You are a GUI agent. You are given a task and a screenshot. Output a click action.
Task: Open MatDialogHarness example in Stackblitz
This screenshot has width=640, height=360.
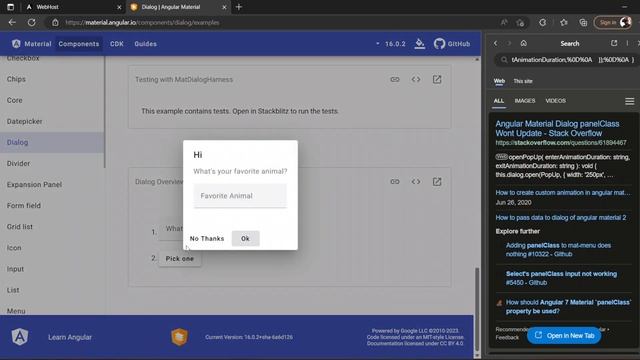click(x=437, y=79)
